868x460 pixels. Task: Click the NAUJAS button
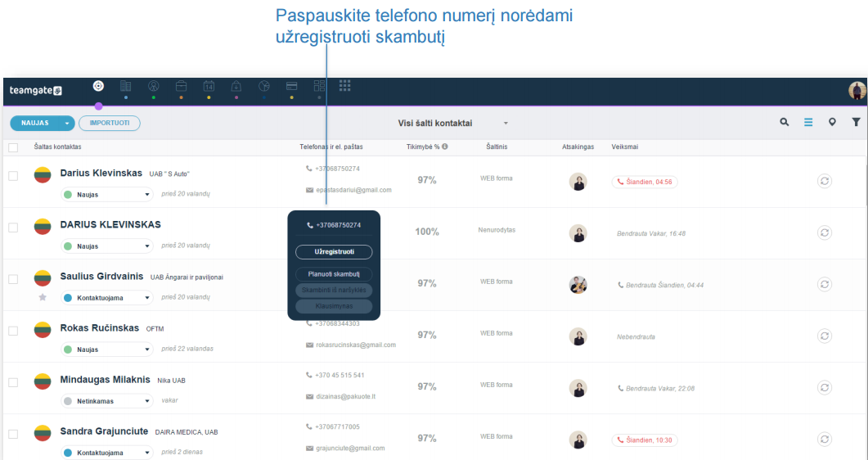[x=35, y=123]
